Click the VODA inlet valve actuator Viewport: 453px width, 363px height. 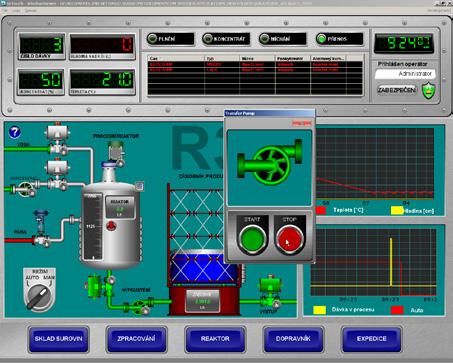(58, 133)
